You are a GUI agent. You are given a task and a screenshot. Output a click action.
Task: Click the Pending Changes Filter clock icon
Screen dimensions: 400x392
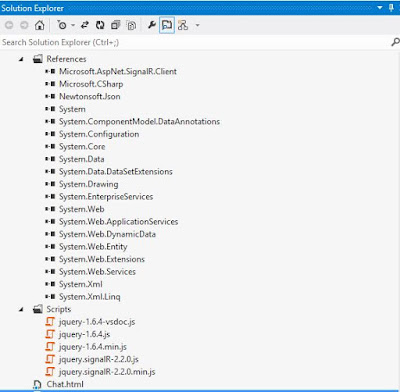coord(62,25)
